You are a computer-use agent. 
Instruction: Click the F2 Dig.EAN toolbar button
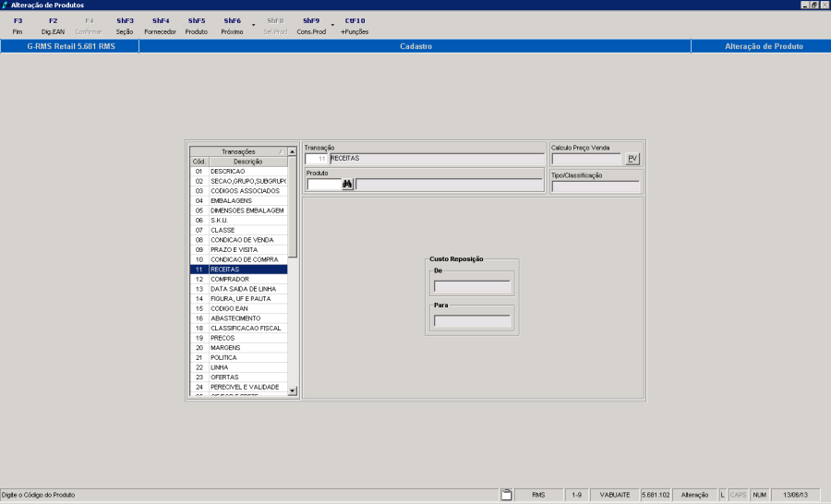[x=53, y=26]
